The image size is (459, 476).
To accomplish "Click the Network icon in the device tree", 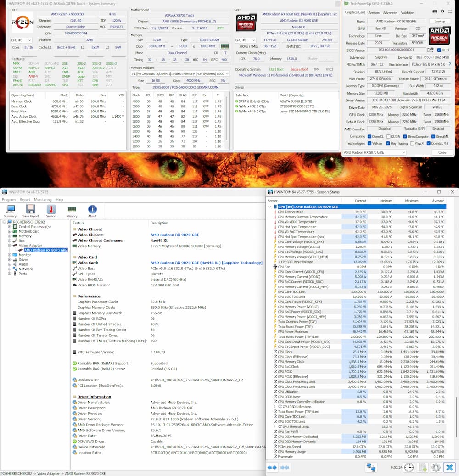I will click(x=15, y=269).
